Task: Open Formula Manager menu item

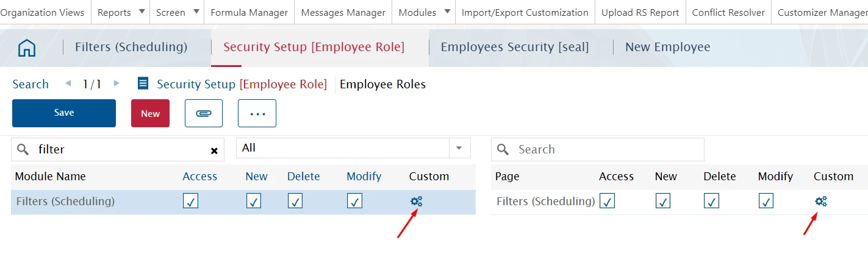Action: [x=249, y=12]
